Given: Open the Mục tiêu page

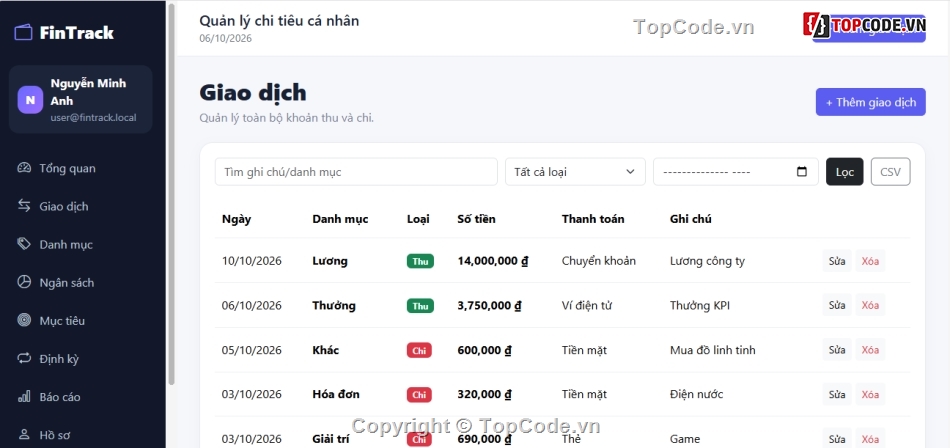Looking at the screenshot, I should click(83, 321).
